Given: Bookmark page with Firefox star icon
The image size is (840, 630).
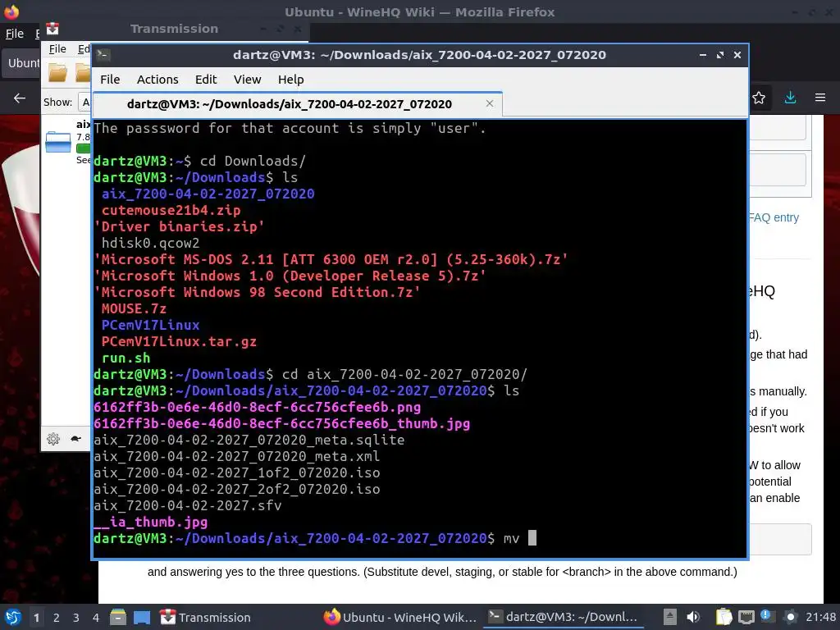Looking at the screenshot, I should pos(759,98).
